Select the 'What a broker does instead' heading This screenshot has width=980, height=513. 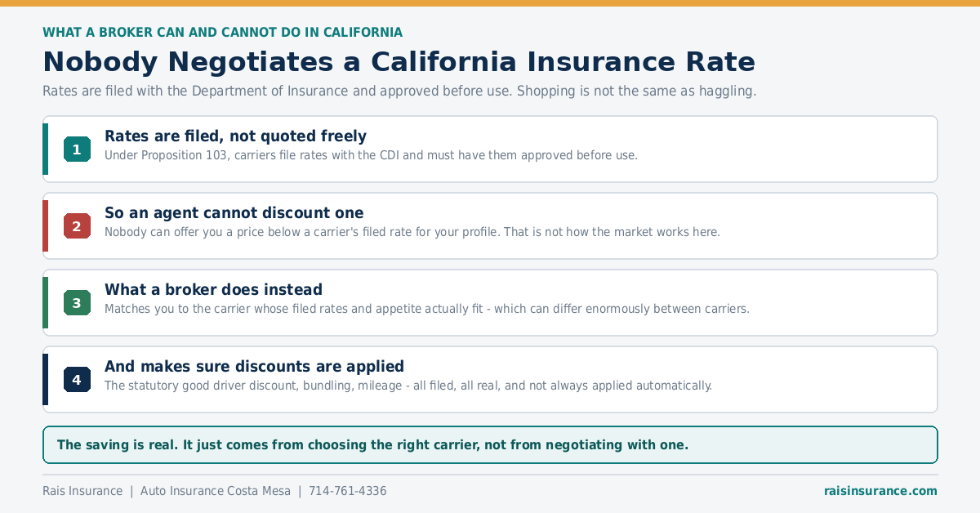(213, 290)
